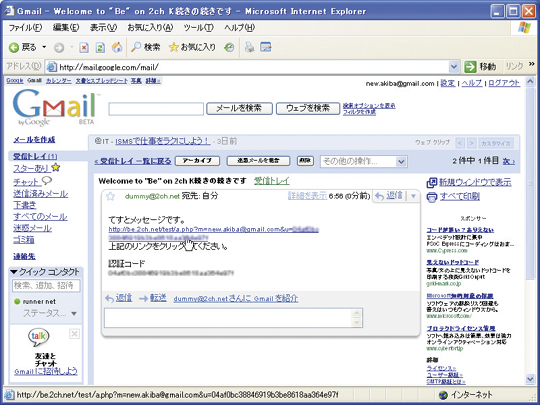
Task: Click the ウェブを検索 button
Action: click(x=308, y=108)
